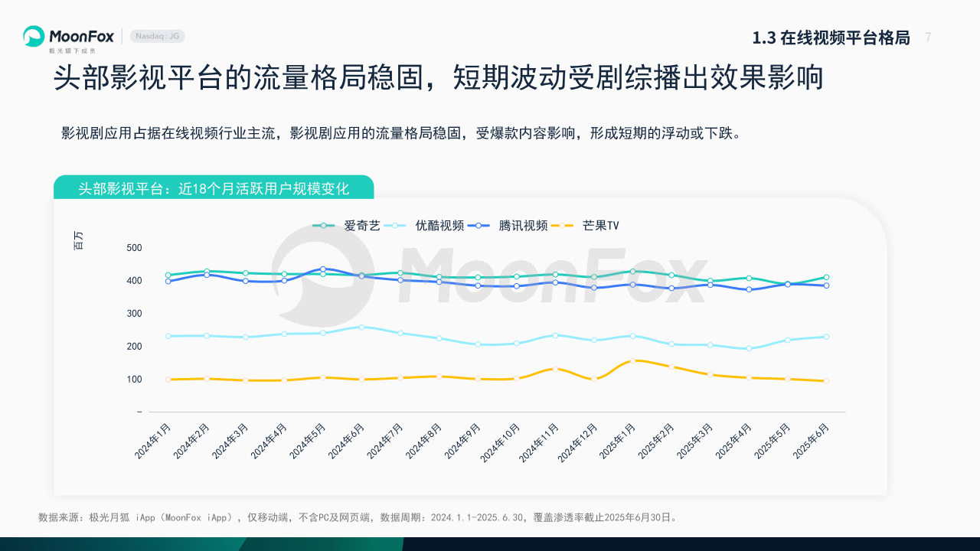Click 优酷视频 data point at 2024年6月
Image resolution: width=980 pixels, height=551 pixels.
coord(361,327)
